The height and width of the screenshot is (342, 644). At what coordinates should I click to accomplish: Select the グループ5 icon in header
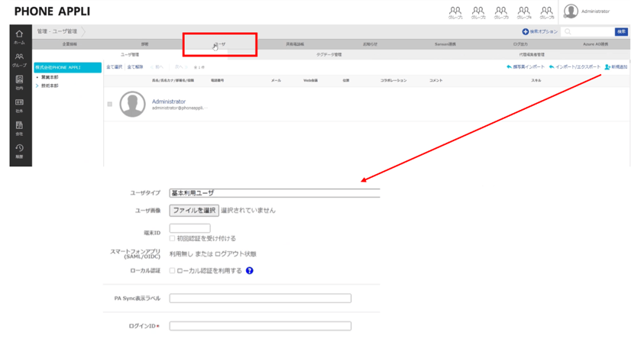(547, 13)
